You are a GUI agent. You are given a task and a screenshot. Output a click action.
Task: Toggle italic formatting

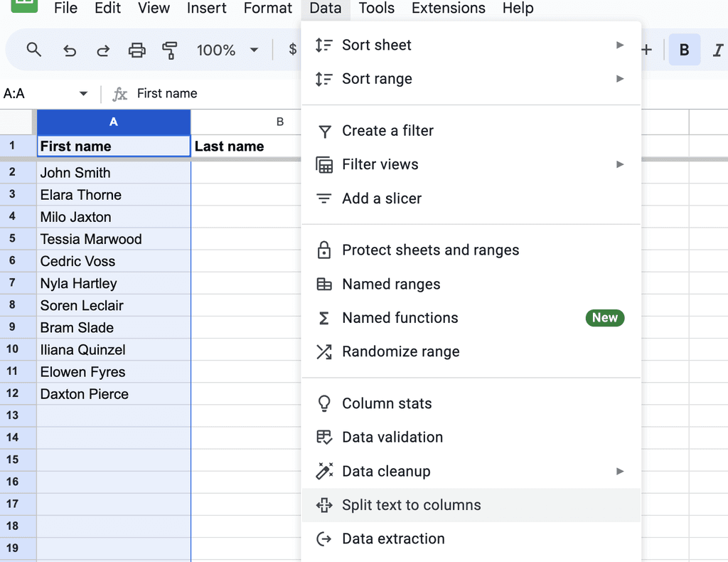(717, 50)
